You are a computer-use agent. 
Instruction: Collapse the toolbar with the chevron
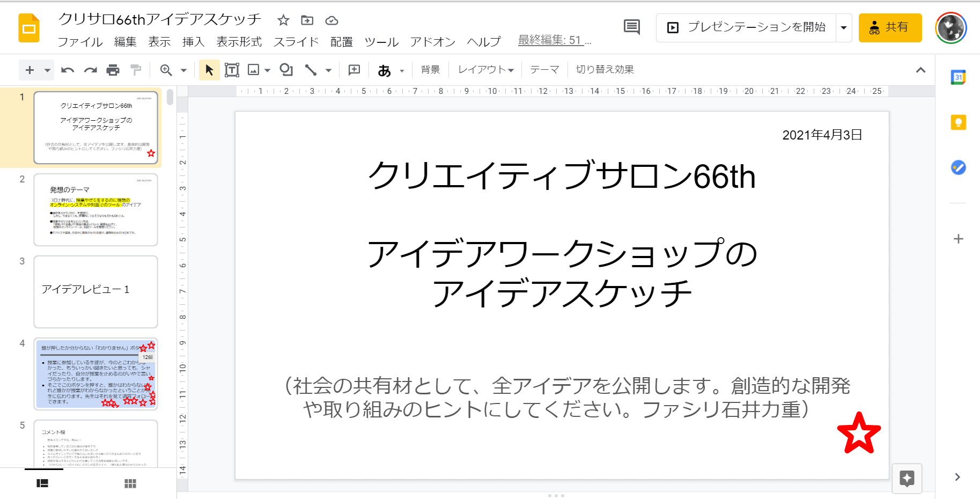tap(920, 70)
